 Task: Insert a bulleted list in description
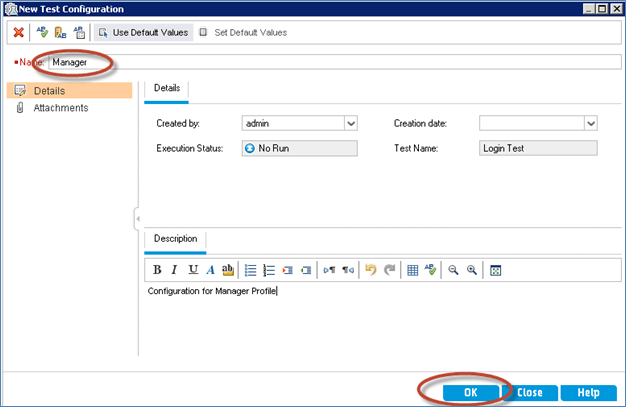251,270
